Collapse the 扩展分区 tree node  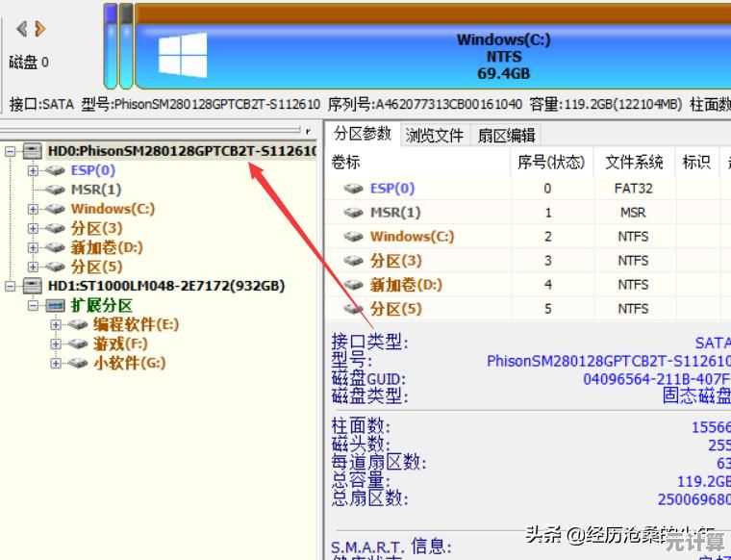pos(33,305)
